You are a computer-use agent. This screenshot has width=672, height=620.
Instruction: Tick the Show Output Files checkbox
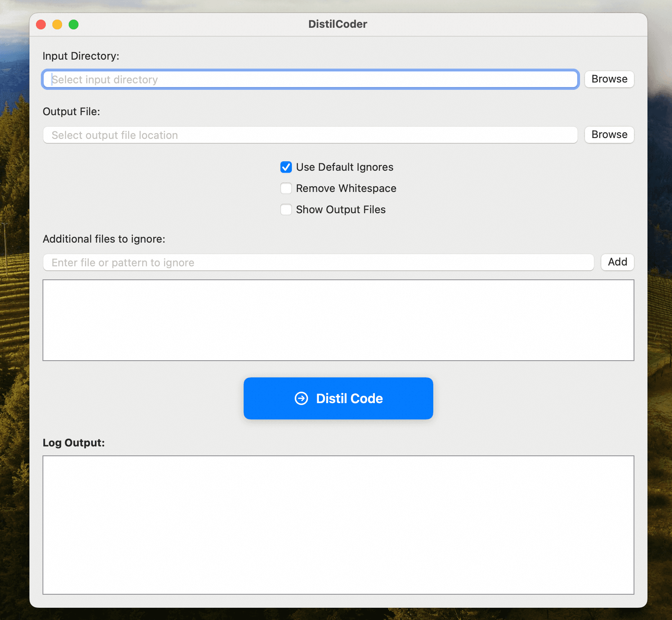[286, 210]
